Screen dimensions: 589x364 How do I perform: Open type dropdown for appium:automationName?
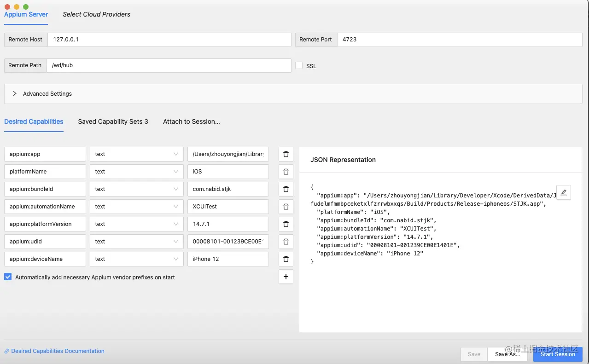(137, 207)
